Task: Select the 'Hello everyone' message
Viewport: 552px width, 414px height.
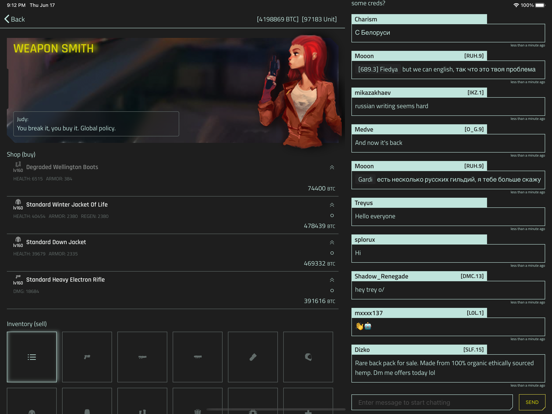Action: (x=448, y=216)
